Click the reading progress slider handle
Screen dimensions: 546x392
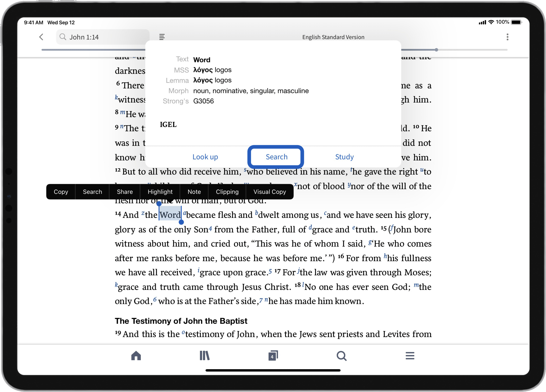tap(436, 50)
